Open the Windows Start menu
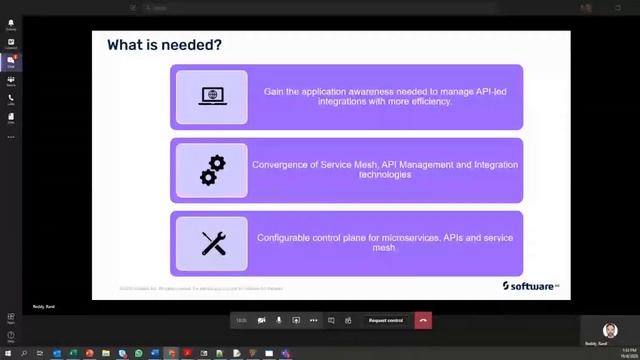 [8, 353]
